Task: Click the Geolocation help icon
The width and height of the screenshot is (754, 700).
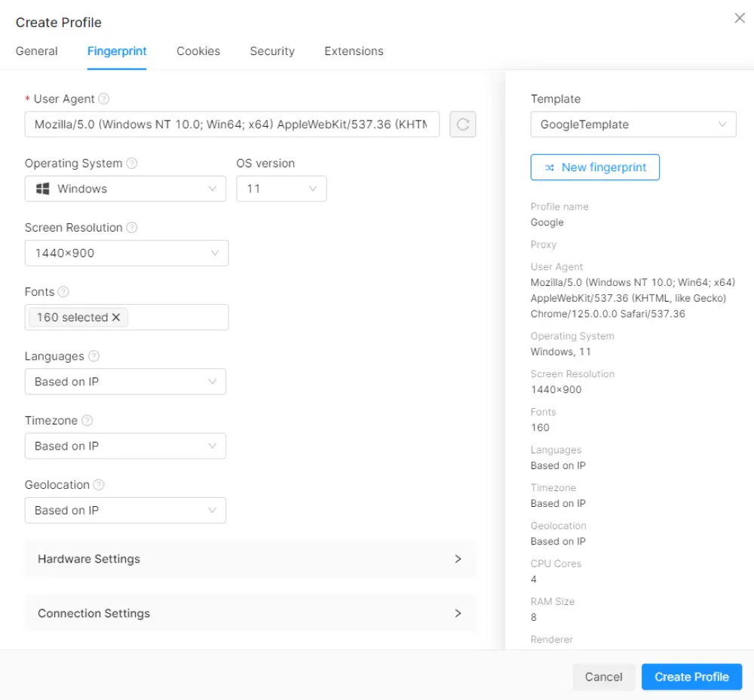Action: (99, 484)
